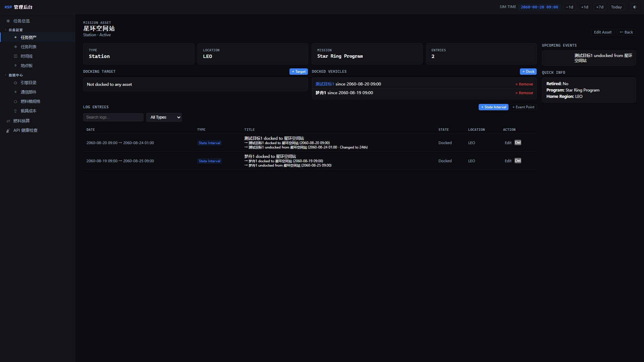Screen dimensions: 644x362
Task: Click State Interval tag in 梦舟1 row
Action: point(209,161)
